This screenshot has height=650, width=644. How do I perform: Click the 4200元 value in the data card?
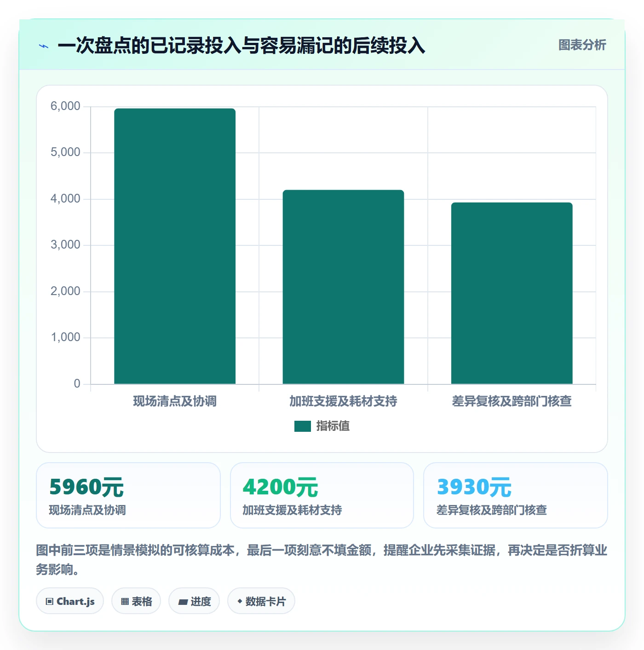pyautogui.click(x=280, y=487)
